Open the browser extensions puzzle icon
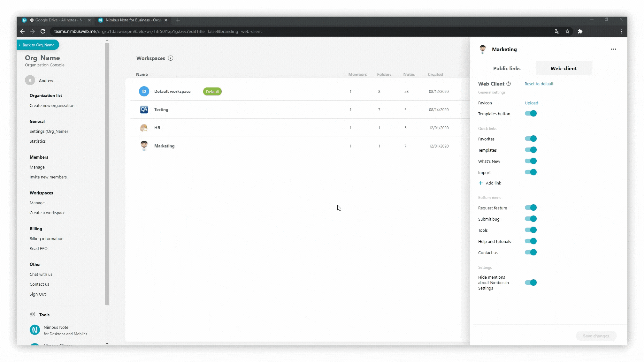The height and width of the screenshot is (362, 644). click(x=580, y=31)
